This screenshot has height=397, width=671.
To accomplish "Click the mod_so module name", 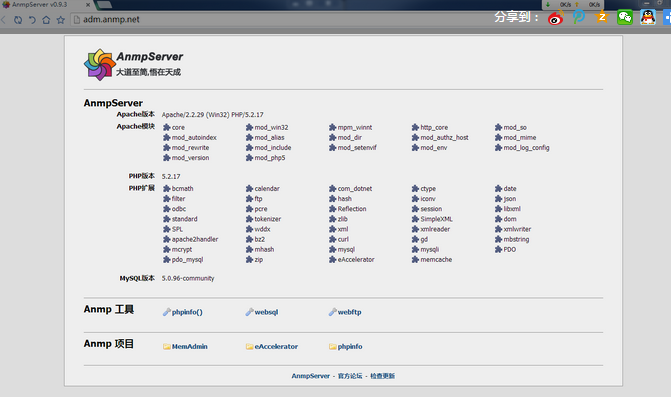I will tap(515, 127).
